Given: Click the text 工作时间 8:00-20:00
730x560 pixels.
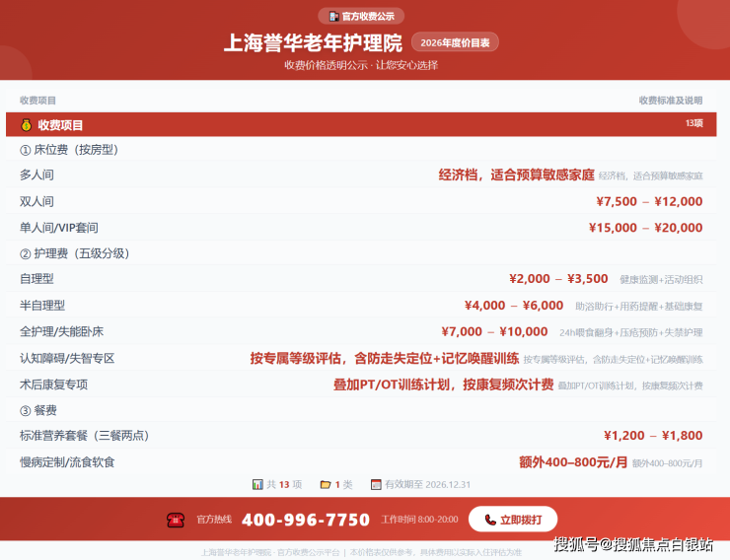Looking at the screenshot, I should pos(419,519).
